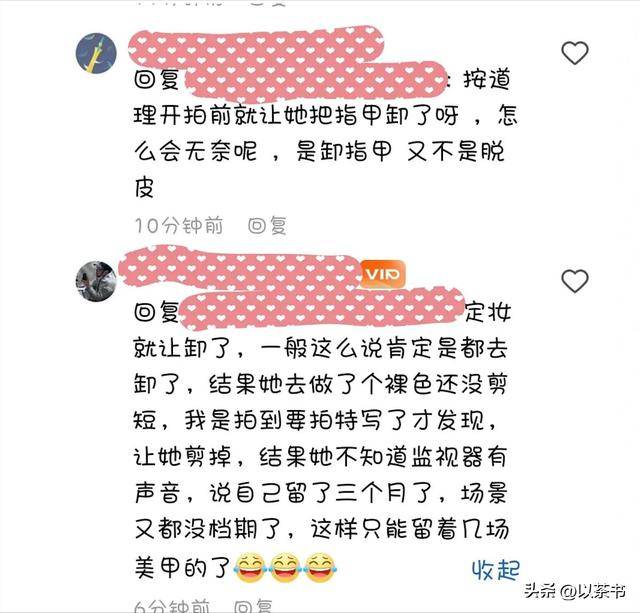The height and width of the screenshot is (613, 640).
Task: Collapse the long comment via 收起
Action: pyautogui.click(x=495, y=570)
